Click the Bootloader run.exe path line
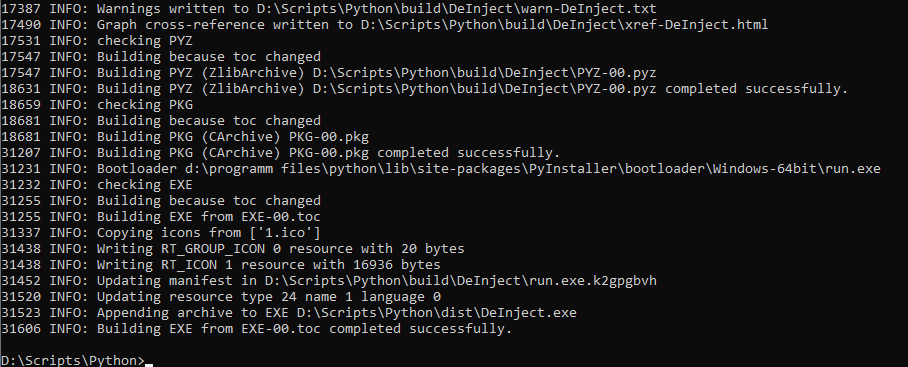The image size is (908, 367). point(441,169)
